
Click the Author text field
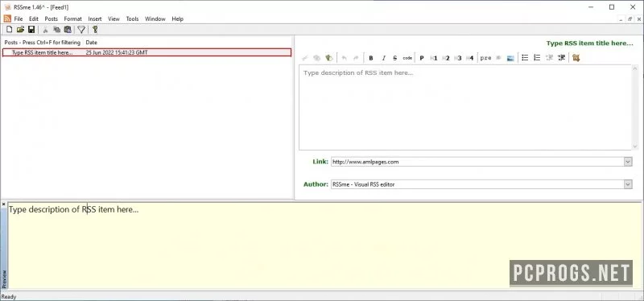click(477, 184)
